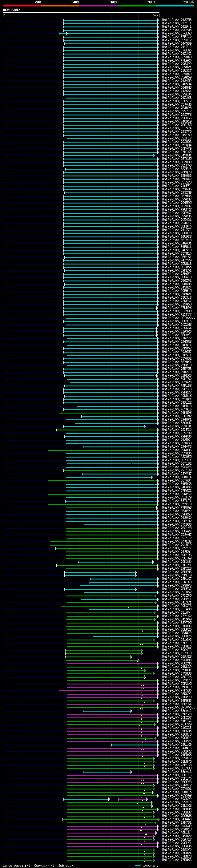Select the UniRef100_A7NVF2 label

177,785
